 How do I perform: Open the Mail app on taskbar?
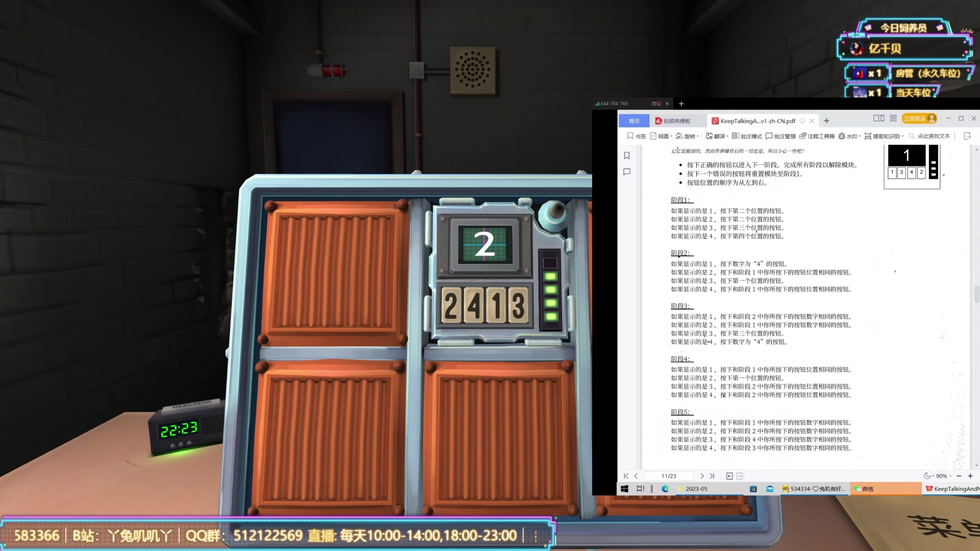click(x=770, y=489)
